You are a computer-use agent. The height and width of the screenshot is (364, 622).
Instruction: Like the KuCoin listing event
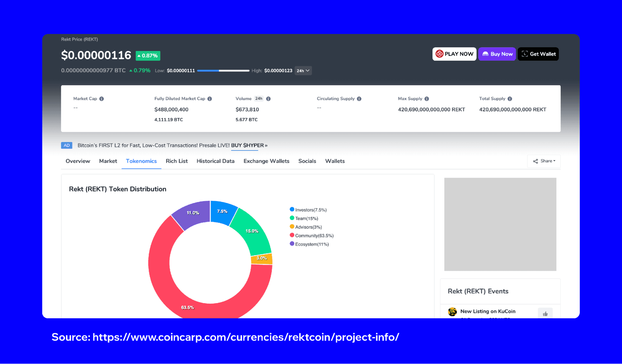pos(545,313)
